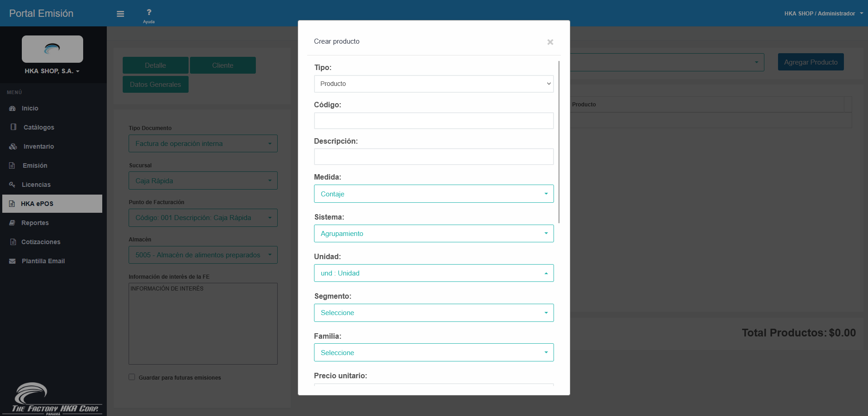Open Cotizaciones in the sidebar menu
Image resolution: width=868 pixels, height=416 pixels.
40,242
